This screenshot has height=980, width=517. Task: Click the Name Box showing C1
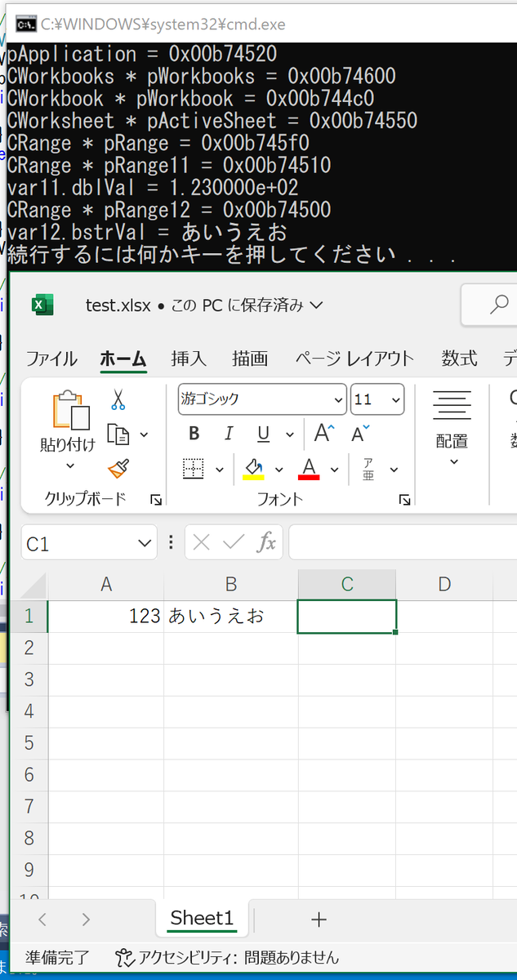pos(78,543)
